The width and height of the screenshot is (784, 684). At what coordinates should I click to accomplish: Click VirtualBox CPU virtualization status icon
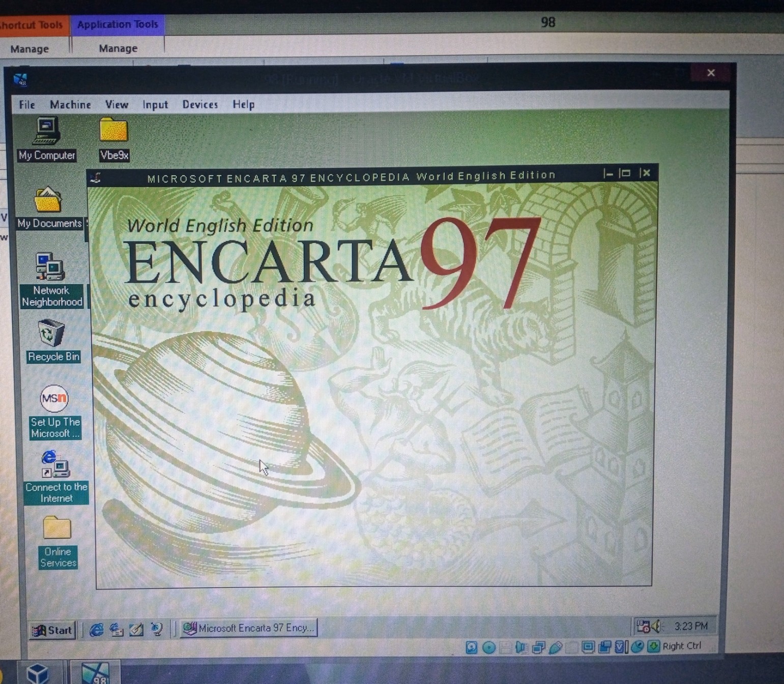(622, 647)
